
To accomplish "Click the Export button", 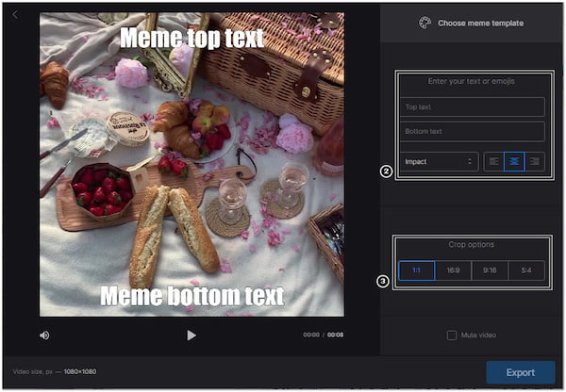I will pyautogui.click(x=520, y=372).
